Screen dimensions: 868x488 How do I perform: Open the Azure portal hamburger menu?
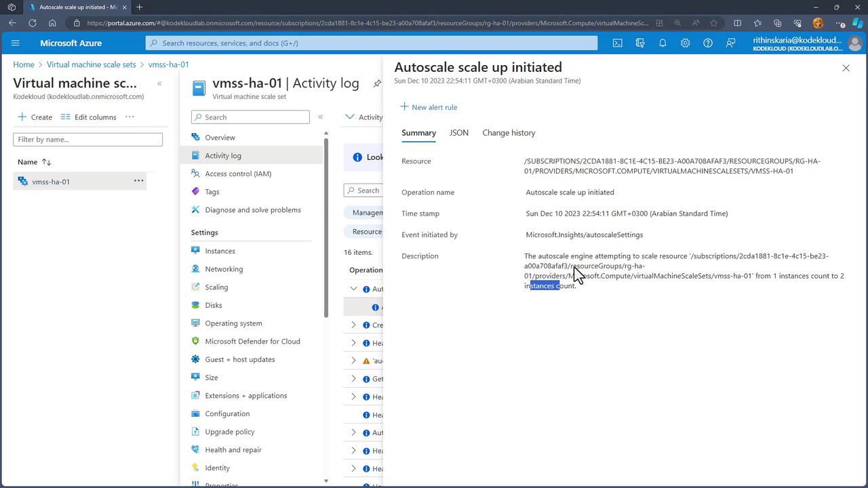pos(16,43)
